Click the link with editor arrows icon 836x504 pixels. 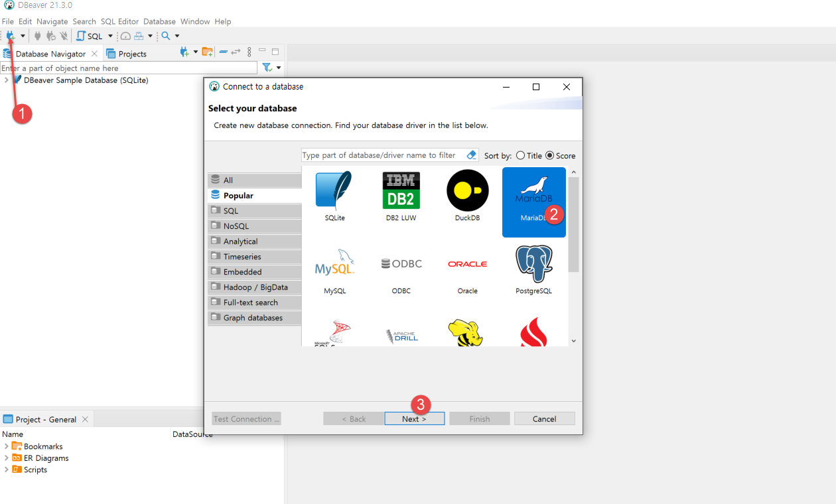[236, 52]
